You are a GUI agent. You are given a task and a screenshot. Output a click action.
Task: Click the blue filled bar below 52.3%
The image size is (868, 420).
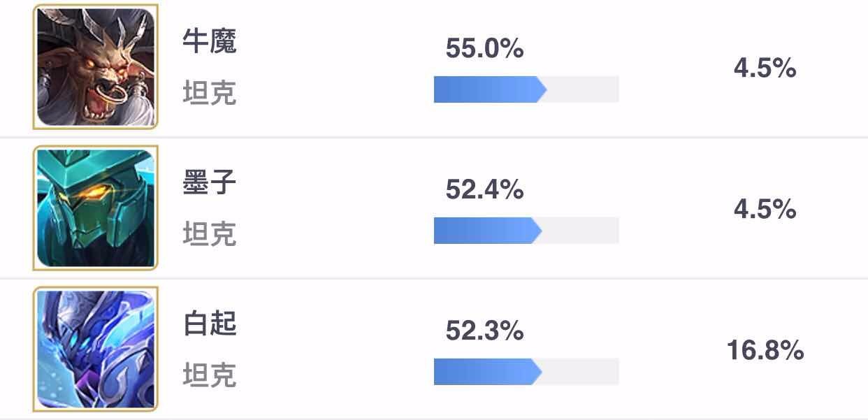[488, 372]
